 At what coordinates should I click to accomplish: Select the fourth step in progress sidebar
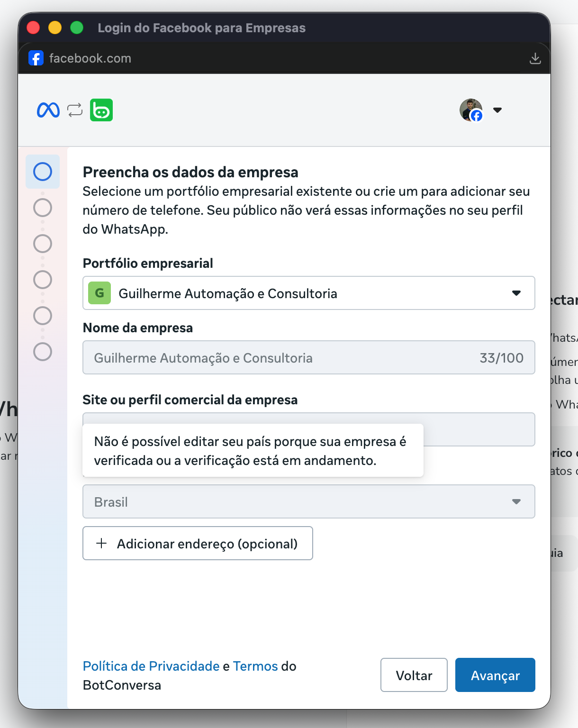43,280
